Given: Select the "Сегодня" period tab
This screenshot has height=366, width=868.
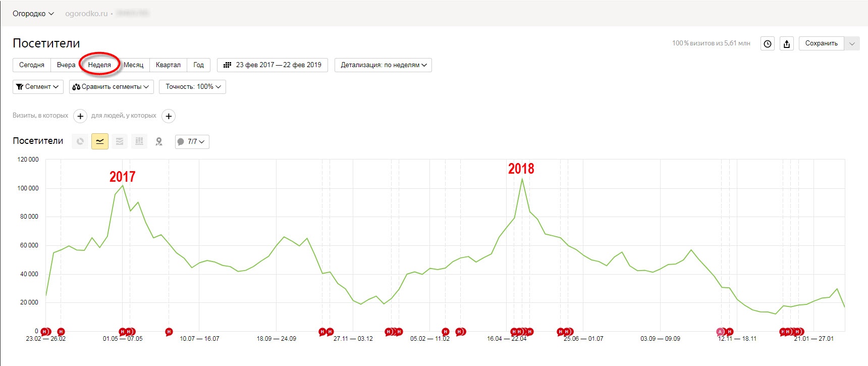Looking at the screenshot, I should point(32,65).
